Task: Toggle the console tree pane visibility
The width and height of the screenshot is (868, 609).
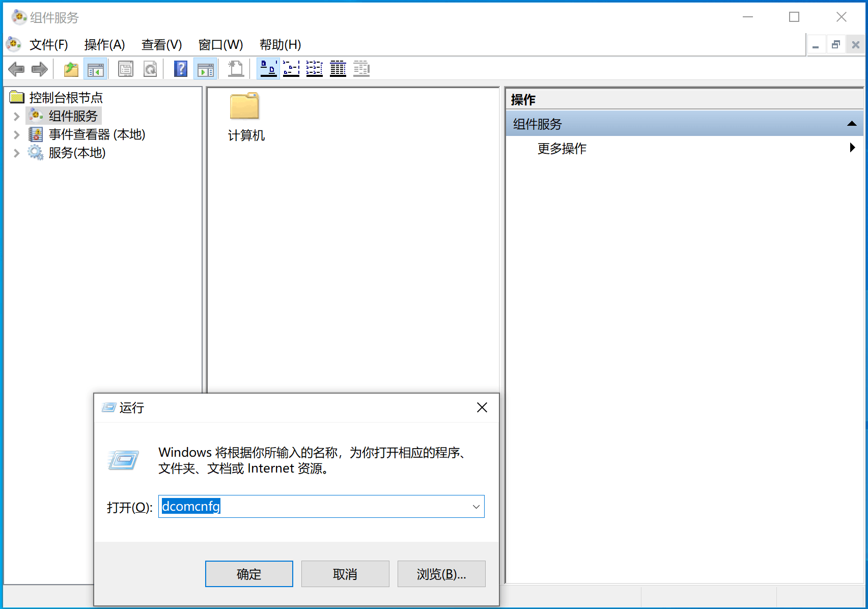Action: (x=95, y=69)
